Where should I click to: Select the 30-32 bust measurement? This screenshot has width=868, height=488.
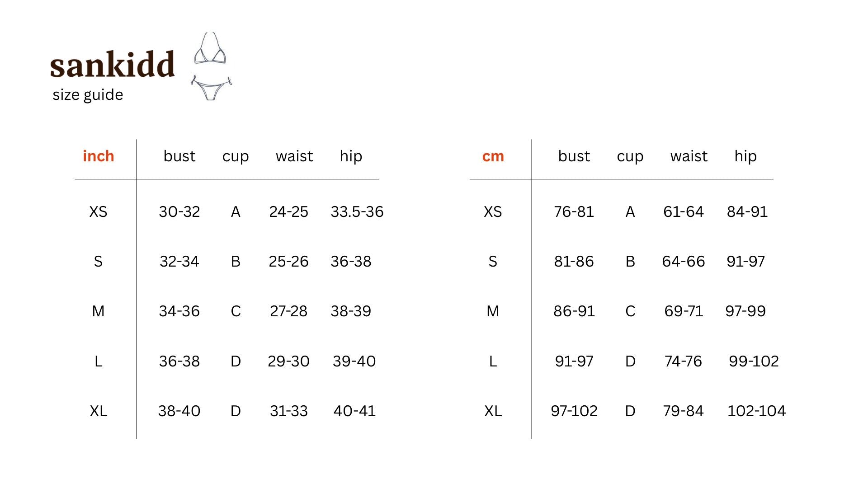point(179,212)
